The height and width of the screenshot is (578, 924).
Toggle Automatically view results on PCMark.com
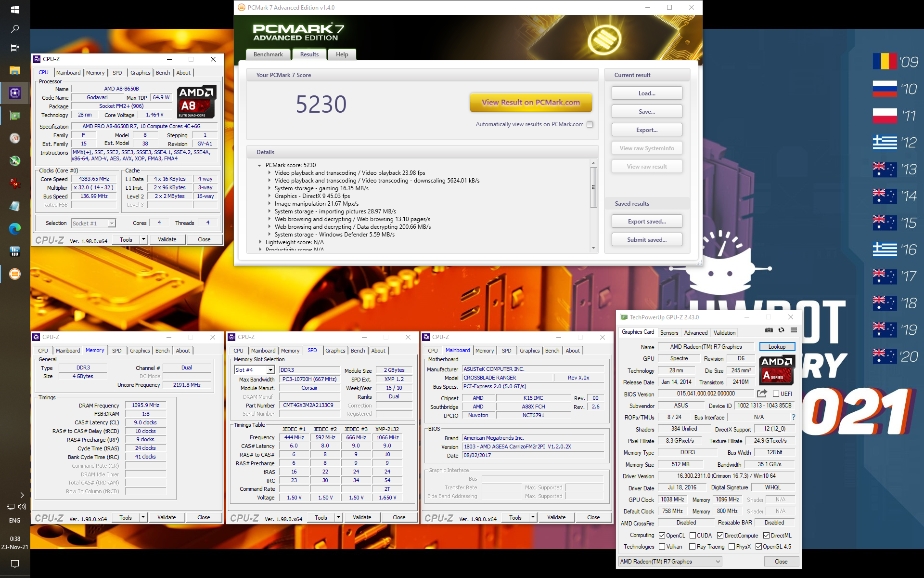tap(590, 124)
